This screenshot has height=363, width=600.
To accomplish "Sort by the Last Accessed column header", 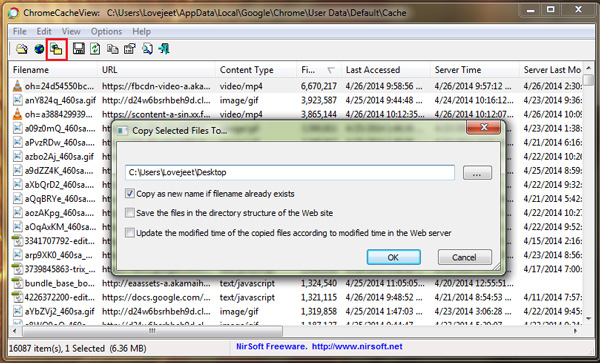I will tap(386, 70).
